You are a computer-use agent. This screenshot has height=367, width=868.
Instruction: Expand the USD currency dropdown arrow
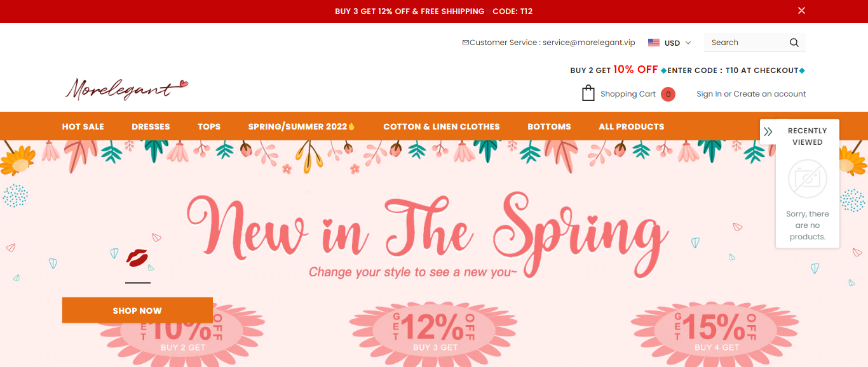pyautogui.click(x=688, y=43)
